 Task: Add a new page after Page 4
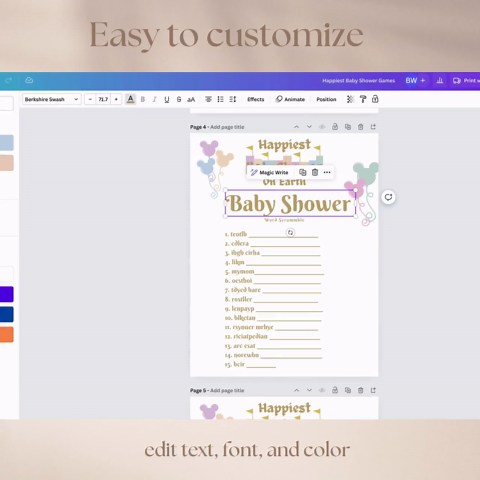click(373, 127)
